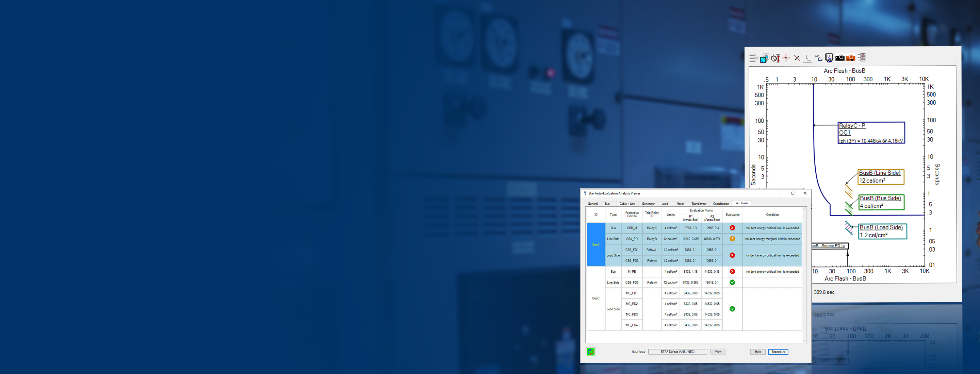Image resolution: width=980 pixels, height=374 pixels.
Task: Select the Cable / Line tab
Action: [x=627, y=204]
